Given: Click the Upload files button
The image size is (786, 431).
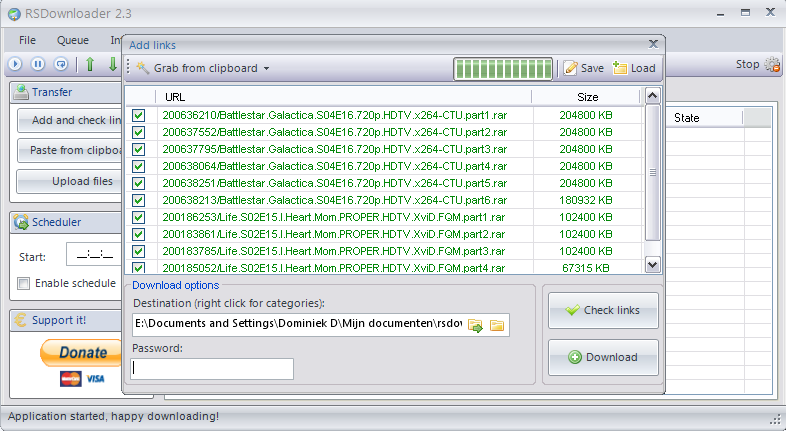Looking at the screenshot, I should click(70, 181).
